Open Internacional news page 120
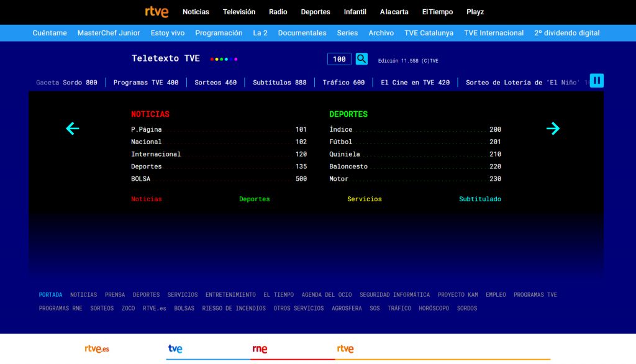Viewport: 636px width, 364px height. coord(219,154)
